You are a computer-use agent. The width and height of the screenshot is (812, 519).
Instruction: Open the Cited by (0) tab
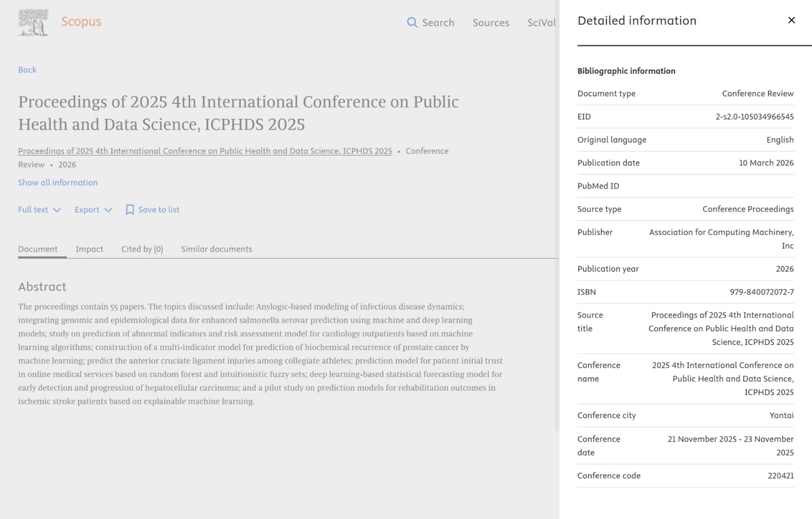[142, 249]
